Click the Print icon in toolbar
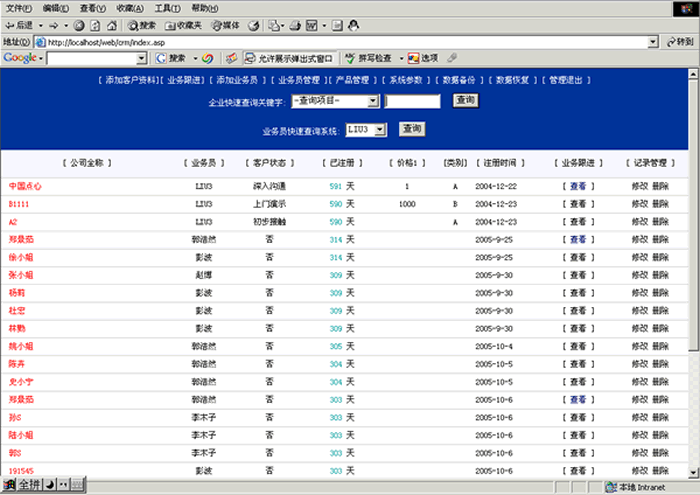 (x=295, y=25)
